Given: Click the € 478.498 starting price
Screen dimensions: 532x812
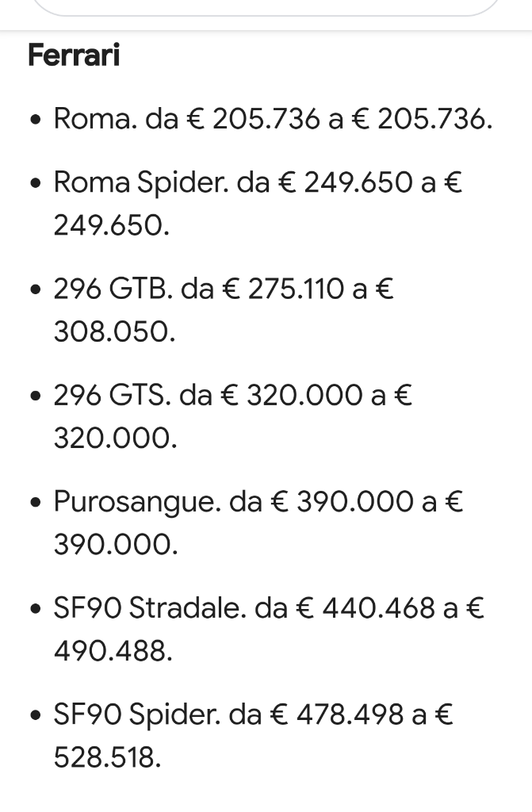Looking at the screenshot, I should (x=337, y=714).
